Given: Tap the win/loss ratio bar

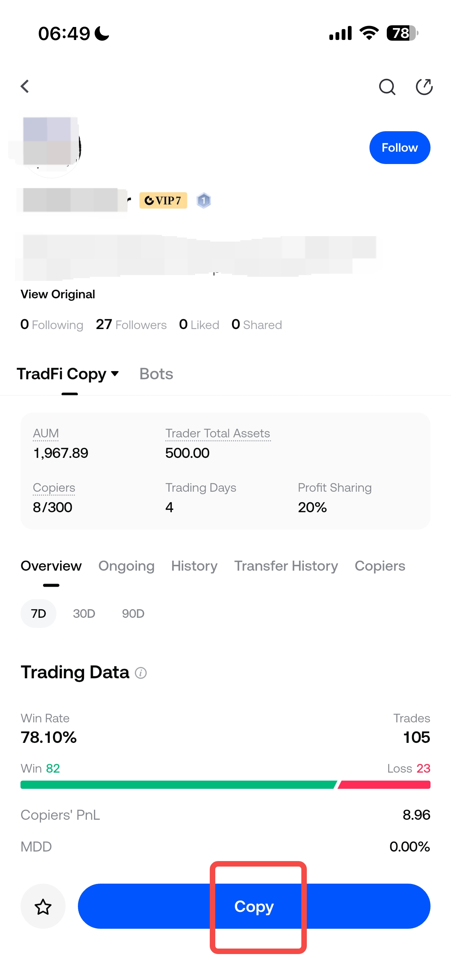Looking at the screenshot, I should (x=225, y=785).
